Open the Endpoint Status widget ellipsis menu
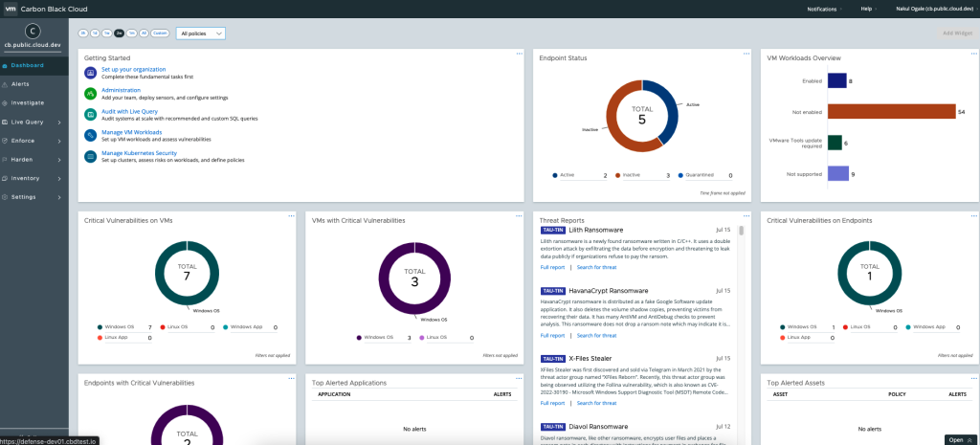The width and height of the screenshot is (980, 445). coord(746,54)
